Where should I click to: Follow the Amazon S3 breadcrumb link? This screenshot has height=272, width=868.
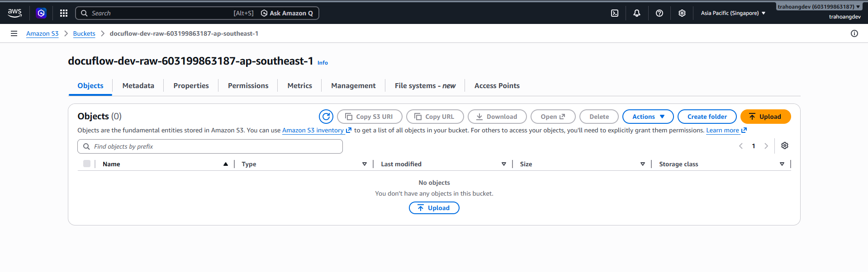coord(43,33)
